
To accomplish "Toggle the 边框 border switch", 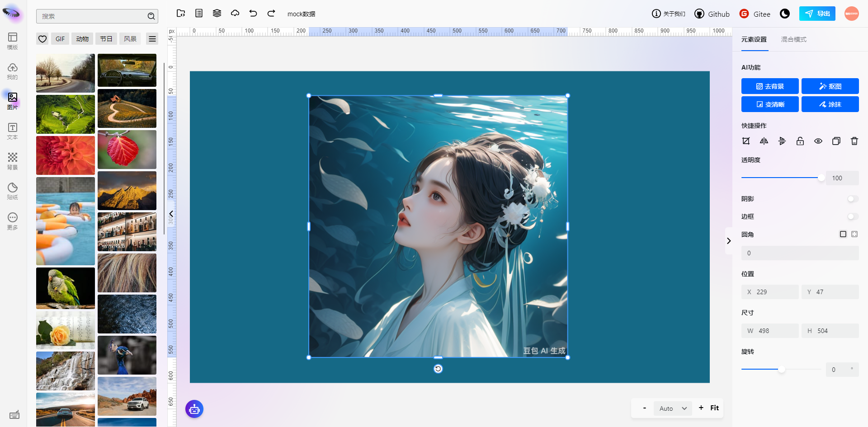I will pyautogui.click(x=853, y=216).
